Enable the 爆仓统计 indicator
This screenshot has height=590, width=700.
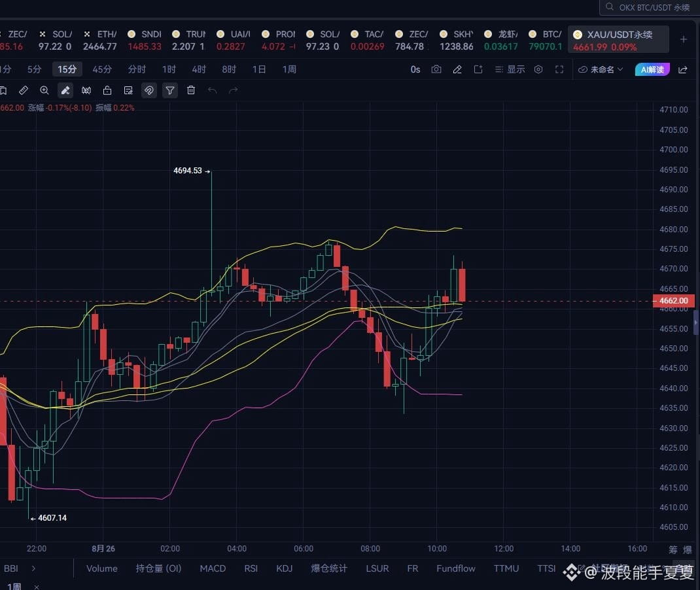point(329,568)
